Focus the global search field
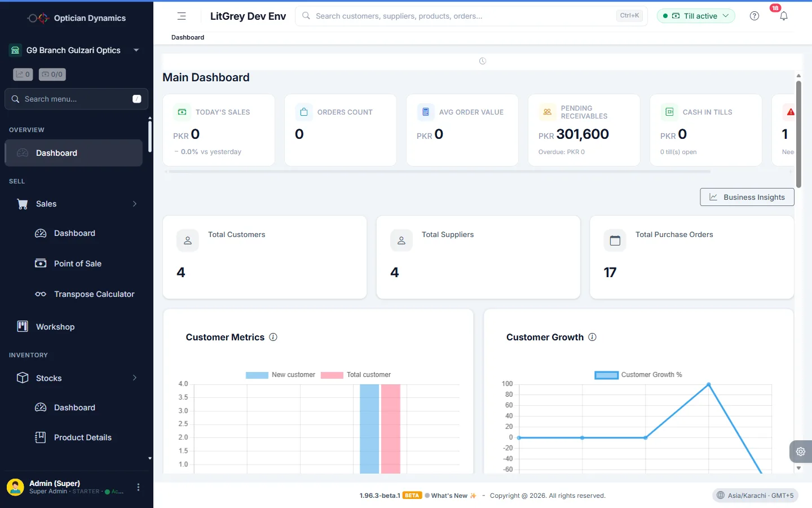Image resolution: width=812 pixels, height=508 pixels. coord(471,16)
